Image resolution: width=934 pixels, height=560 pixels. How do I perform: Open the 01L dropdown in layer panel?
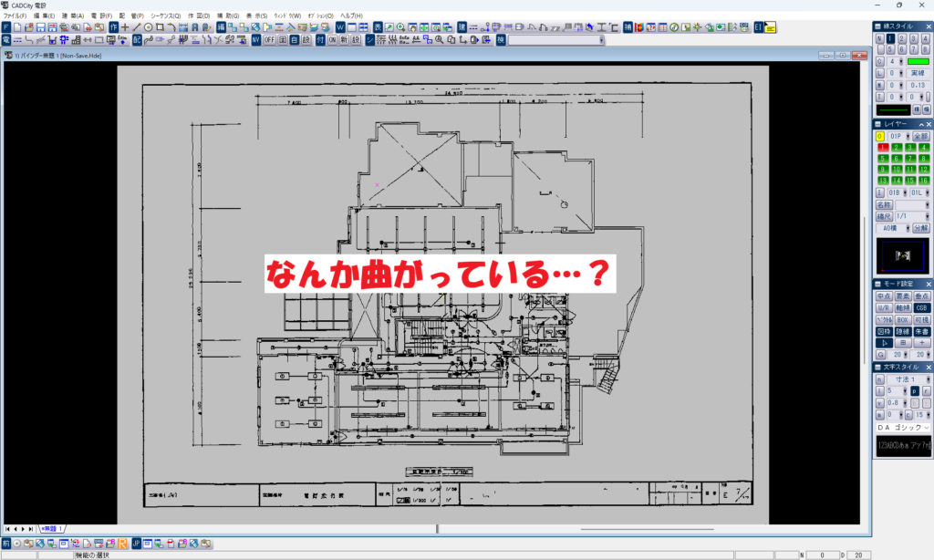(x=919, y=193)
